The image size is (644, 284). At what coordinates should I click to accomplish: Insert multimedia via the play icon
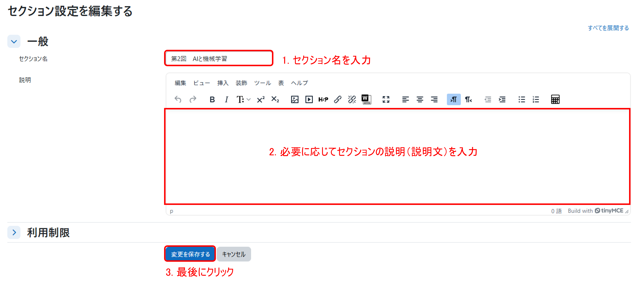(309, 99)
